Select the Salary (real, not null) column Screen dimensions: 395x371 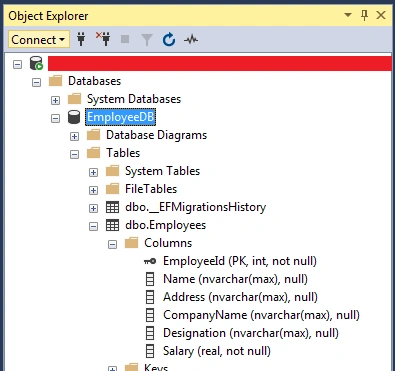(x=217, y=351)
